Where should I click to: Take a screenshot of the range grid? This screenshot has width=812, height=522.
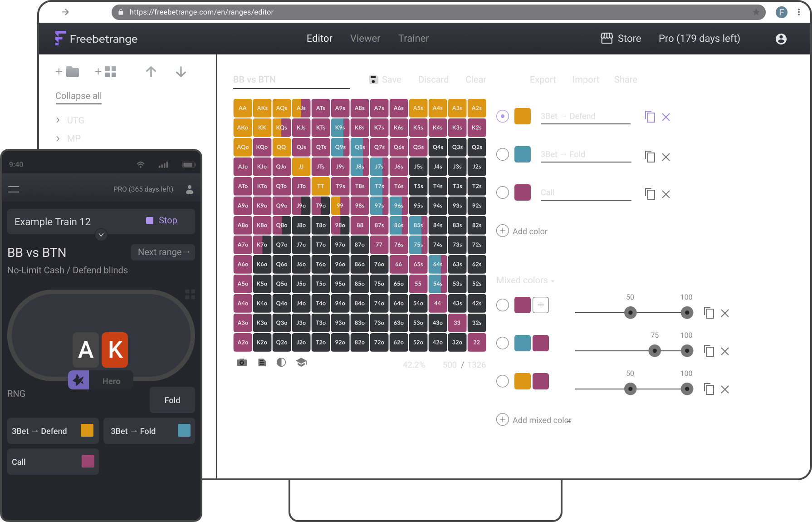click(242, 362)
